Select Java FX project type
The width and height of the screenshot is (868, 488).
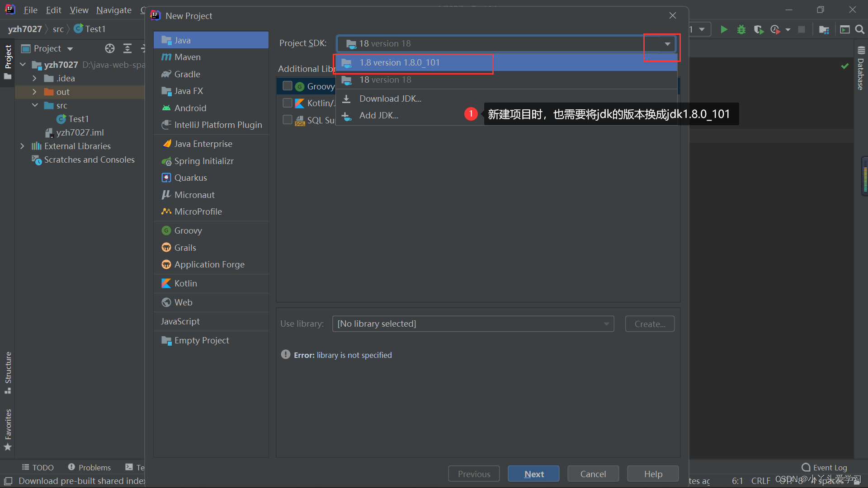coord(211,91)
